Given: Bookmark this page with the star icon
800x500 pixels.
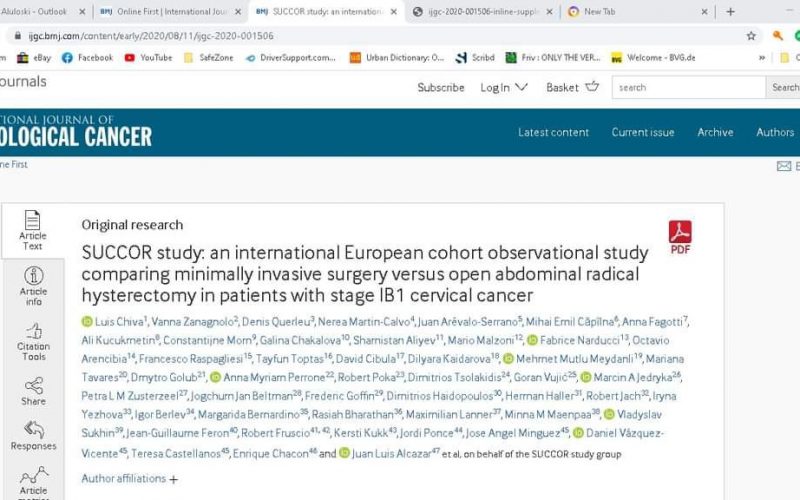Looking at the screenshot, I should tap(751, 35).
